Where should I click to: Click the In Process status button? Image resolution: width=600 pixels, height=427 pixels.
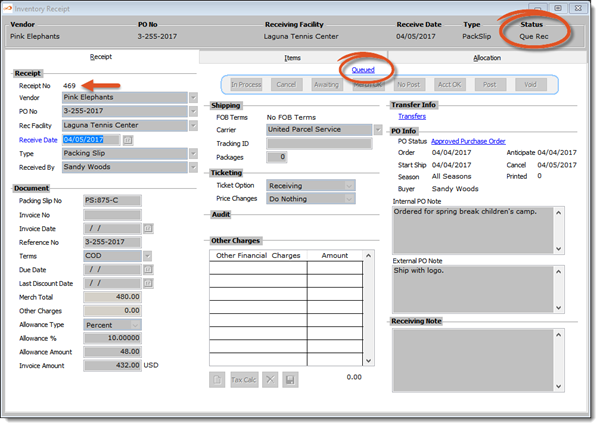coord(246,85)
